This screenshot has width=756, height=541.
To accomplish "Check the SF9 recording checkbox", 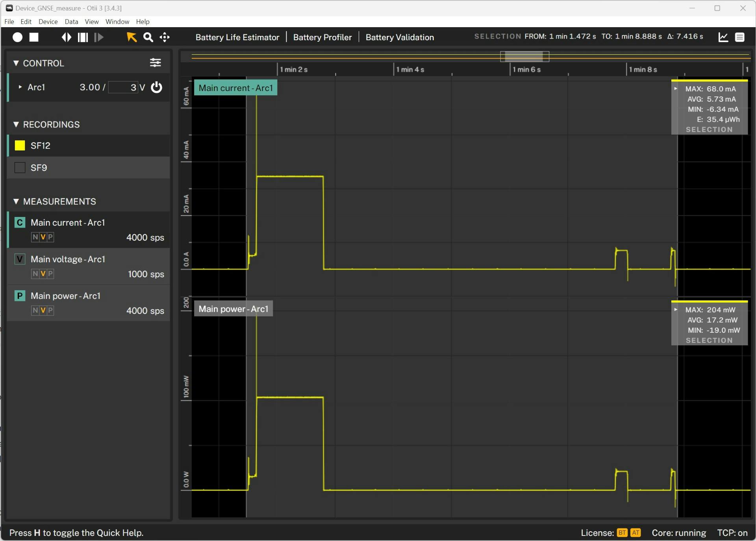I will [x=20, y=168].
